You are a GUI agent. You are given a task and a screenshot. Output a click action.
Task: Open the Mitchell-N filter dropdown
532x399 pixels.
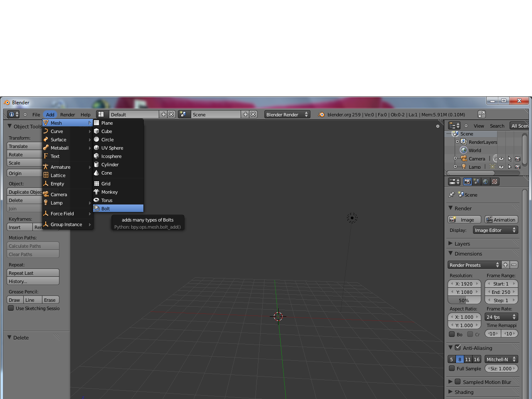coord(501,360)
